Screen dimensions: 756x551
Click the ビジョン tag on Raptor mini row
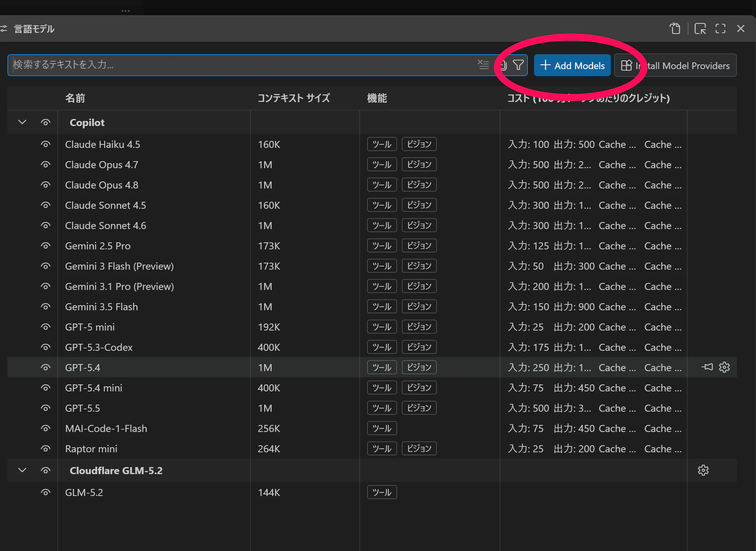click(419, 448)
